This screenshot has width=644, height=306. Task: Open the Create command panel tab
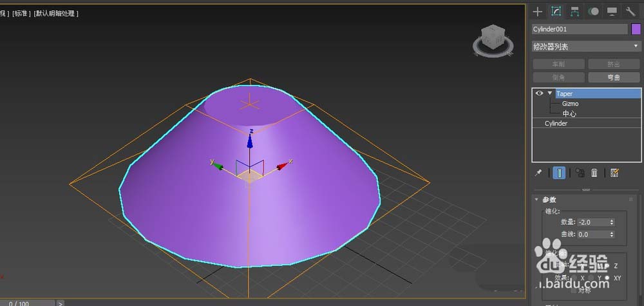click(537, 11)
